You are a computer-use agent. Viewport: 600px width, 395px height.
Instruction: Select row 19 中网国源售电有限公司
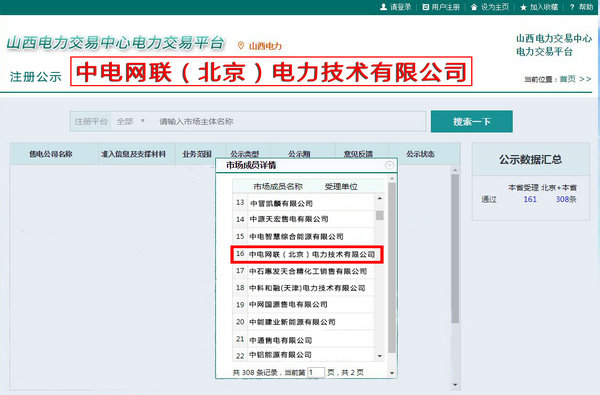pyautogui.click(x=303, y=305)
